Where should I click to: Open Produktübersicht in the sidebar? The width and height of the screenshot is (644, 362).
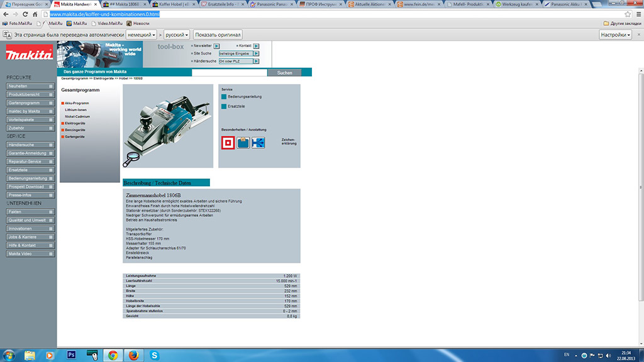(30, 94)
